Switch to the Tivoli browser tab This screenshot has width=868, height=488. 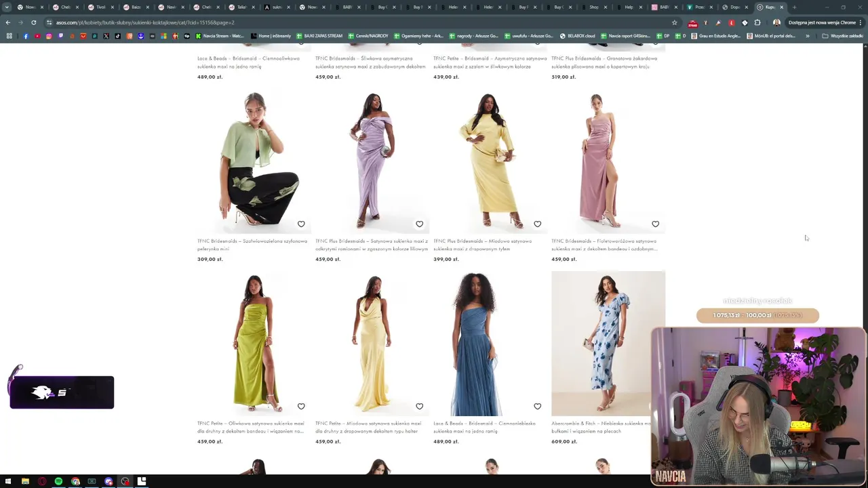[100, 7]
